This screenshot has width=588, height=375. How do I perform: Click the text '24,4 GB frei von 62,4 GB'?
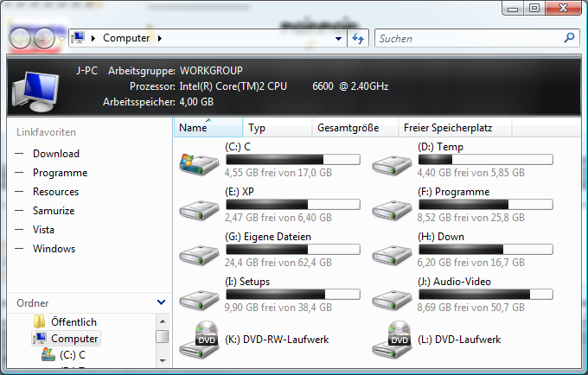[278, 263]
